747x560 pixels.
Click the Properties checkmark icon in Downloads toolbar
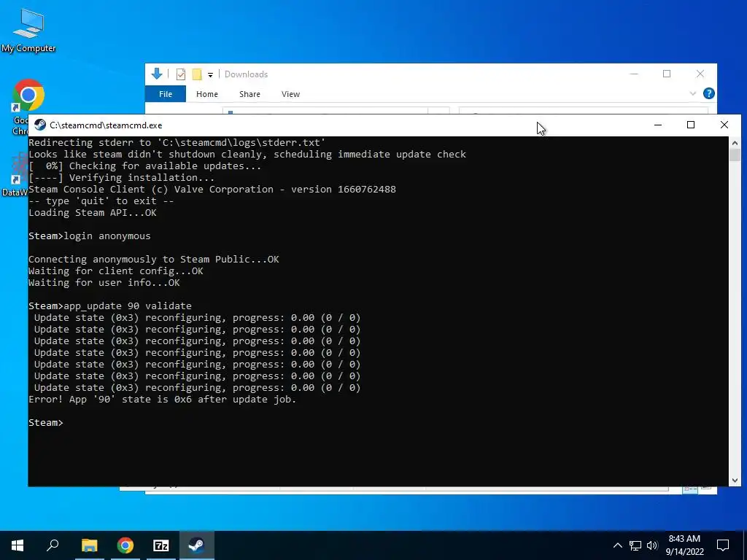(x=181, y=74)
